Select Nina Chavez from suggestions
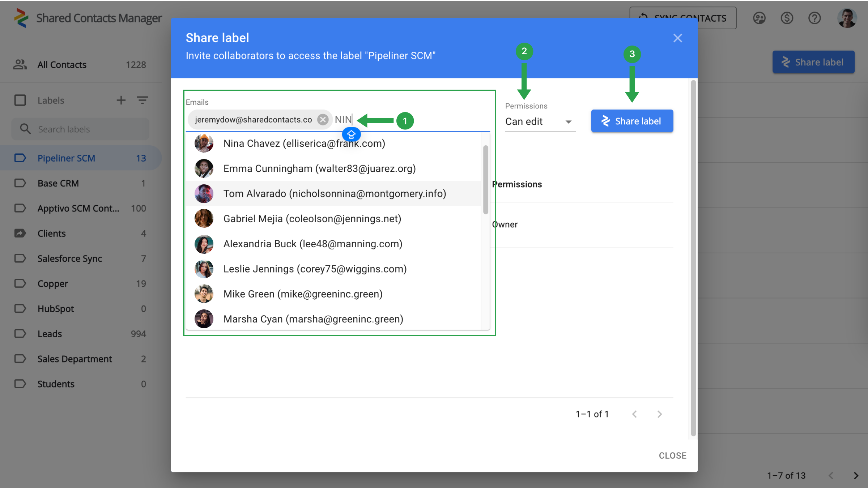 pyautogui.click(x=333, y=143)
